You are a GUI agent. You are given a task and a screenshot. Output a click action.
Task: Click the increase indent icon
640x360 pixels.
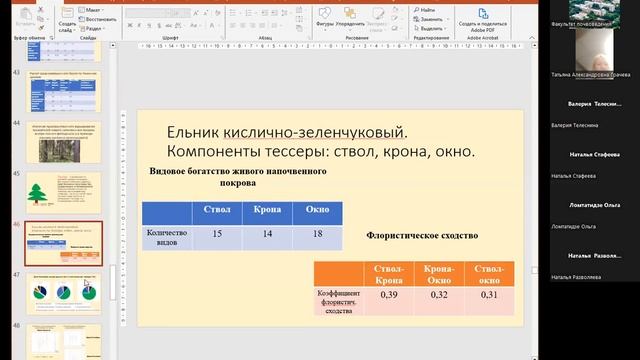tap(275, 13)
